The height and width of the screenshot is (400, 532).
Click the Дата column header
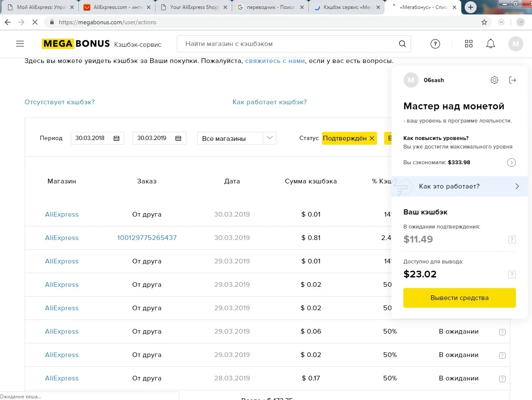[232, 181]
